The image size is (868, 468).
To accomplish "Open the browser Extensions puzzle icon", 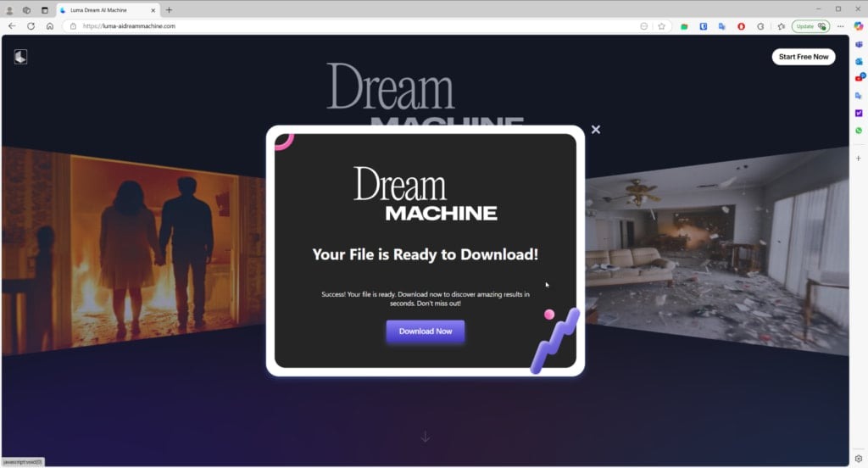I will click(x=760, y=26).
